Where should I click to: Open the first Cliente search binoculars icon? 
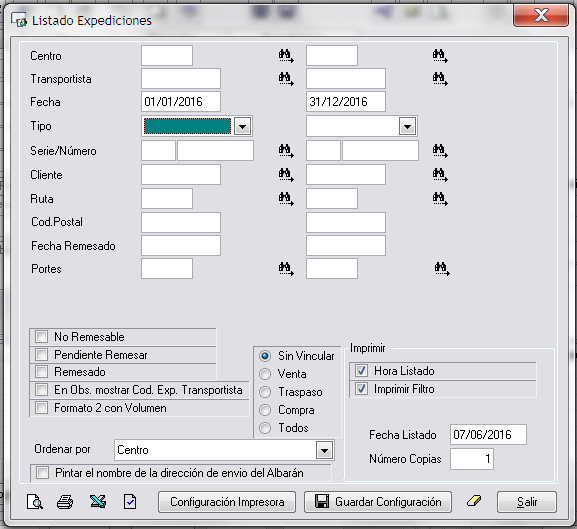coord(286,174)
